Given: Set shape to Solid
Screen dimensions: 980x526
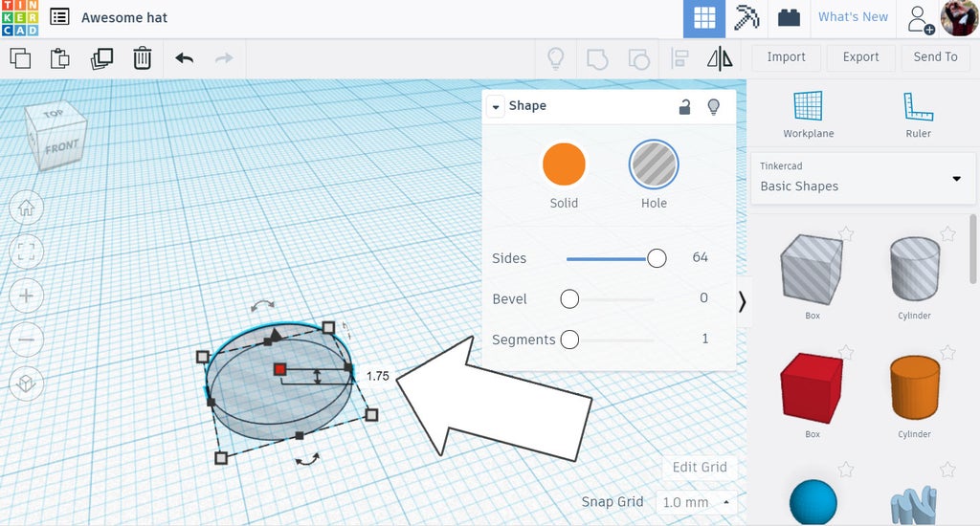Looking at the screenshot, I should click(x=564, y=164).
